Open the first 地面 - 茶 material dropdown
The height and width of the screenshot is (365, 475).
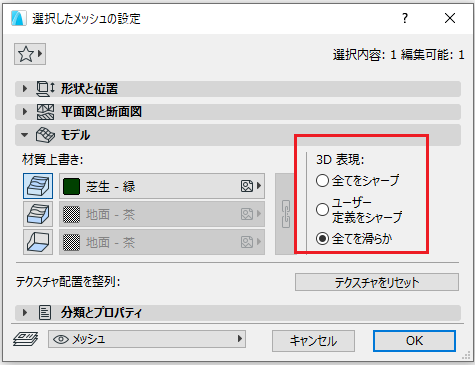pyautogui.click(x=162, y=214)
